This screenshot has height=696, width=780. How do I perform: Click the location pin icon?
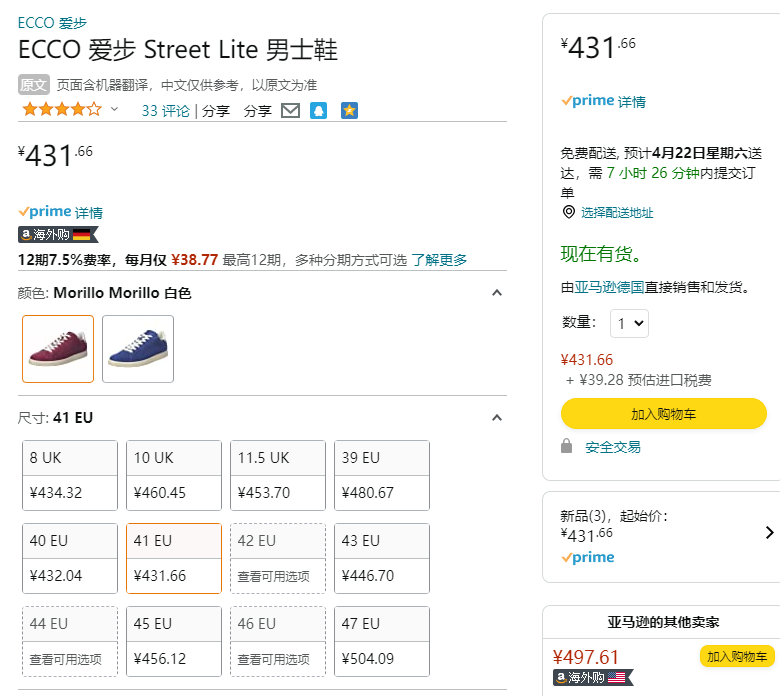pos(569,212)
